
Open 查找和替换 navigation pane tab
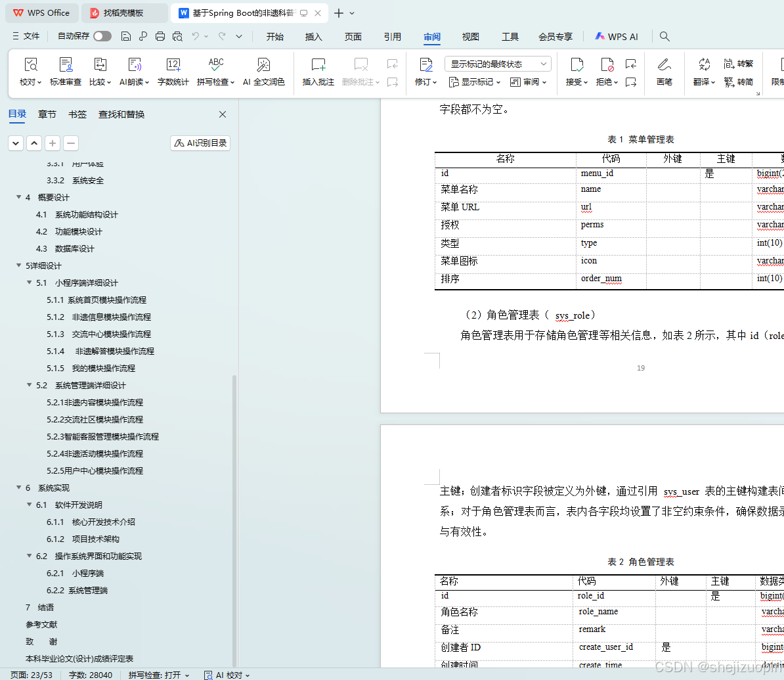[x=121, y=114]
